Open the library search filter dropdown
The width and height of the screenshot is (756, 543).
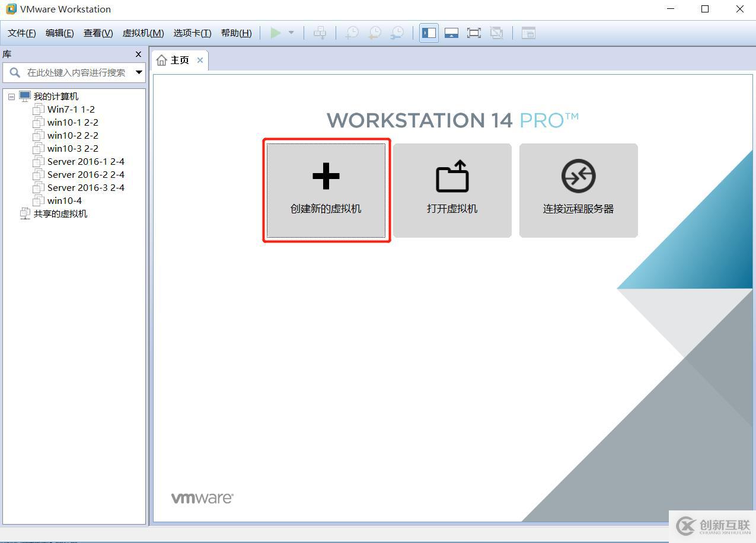tap(139, 72)
